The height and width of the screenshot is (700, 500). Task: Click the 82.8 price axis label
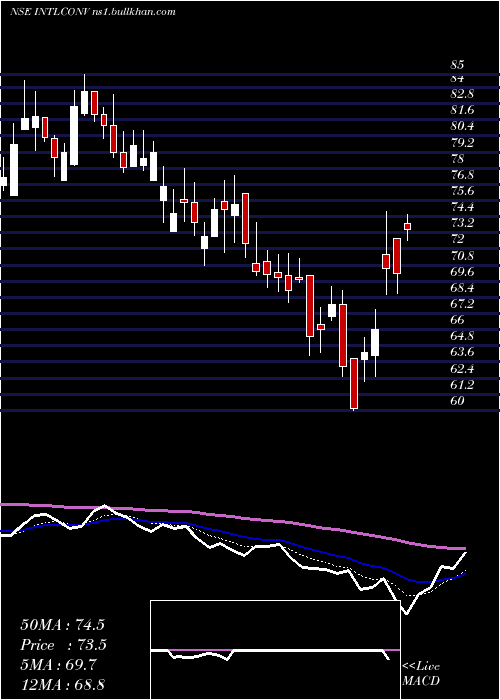click(x=462, y=94)
